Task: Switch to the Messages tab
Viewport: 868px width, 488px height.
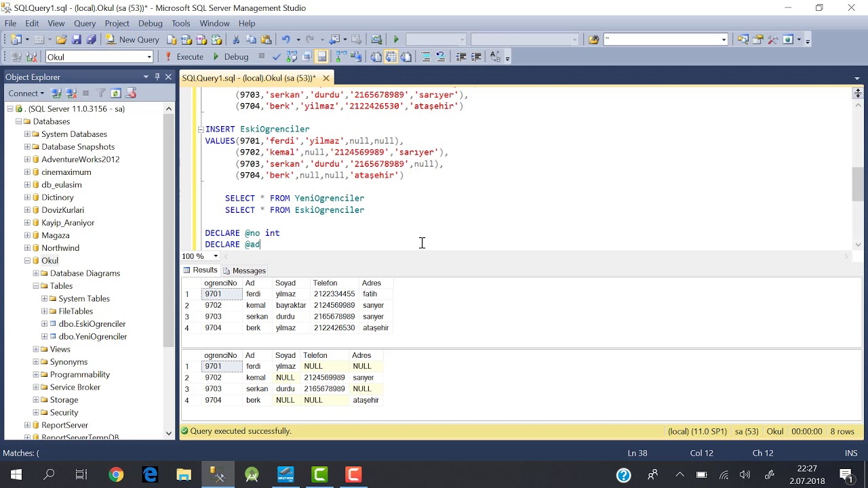Action: coord(244,270)
